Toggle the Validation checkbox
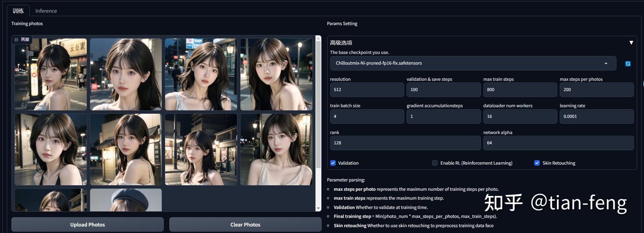 (x=333, y=163)
